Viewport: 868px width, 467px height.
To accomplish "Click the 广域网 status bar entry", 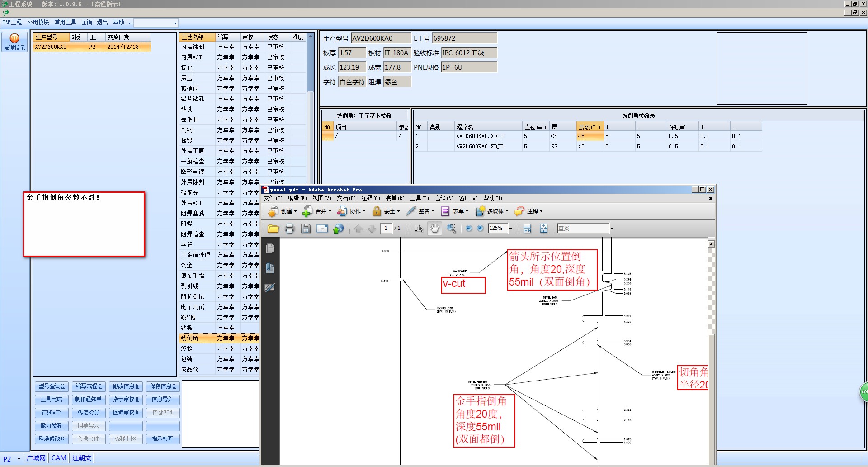I will 36,458.
